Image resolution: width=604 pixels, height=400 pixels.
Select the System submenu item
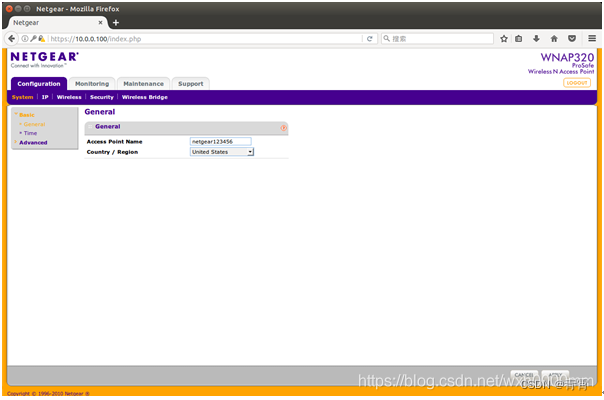22,97
